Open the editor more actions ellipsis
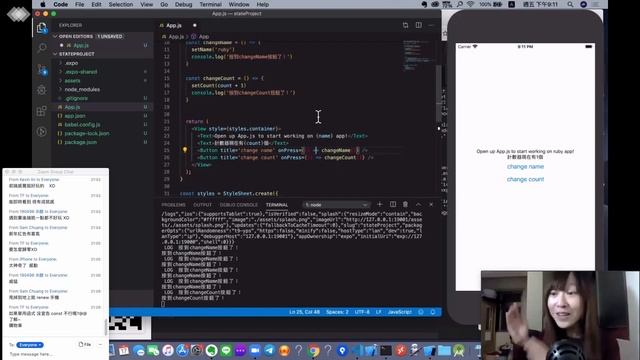 431,25
